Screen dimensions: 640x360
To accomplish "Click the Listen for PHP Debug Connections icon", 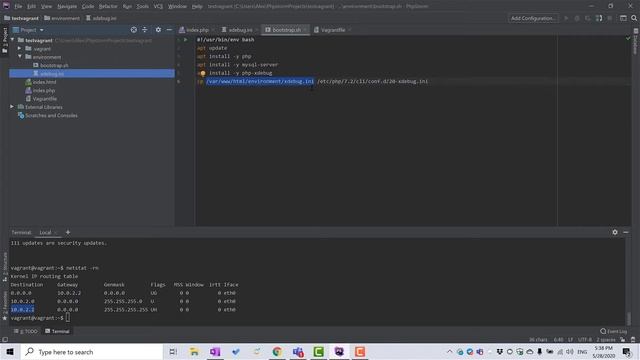I will [x=599, y=18].
